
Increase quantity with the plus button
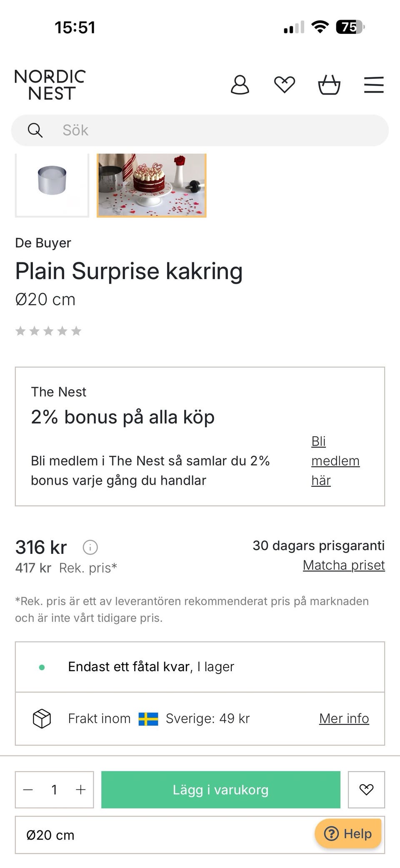pyautogui.click(x=80, y=790)
